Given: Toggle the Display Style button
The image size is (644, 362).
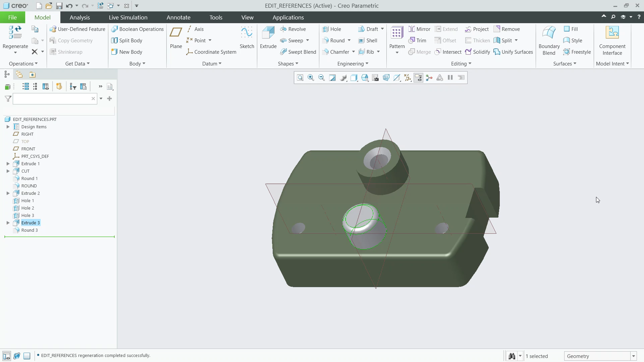Looking at the screenshot, I should pos(354,78).
